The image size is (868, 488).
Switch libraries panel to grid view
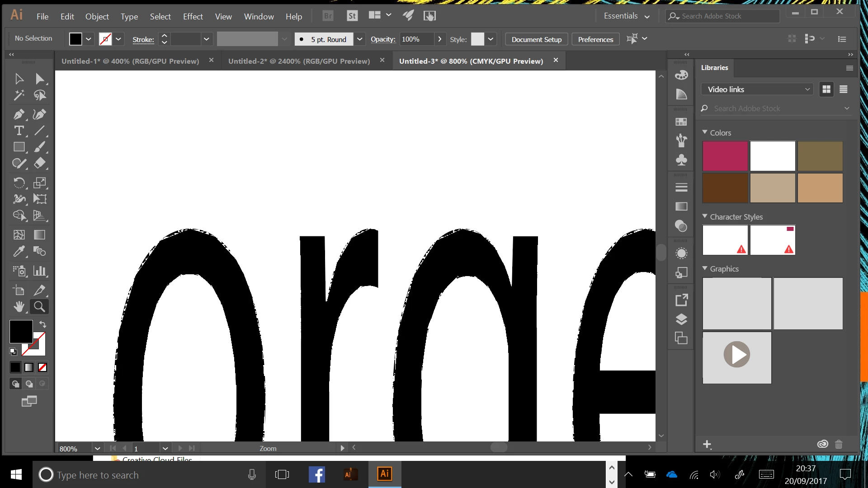pyautogui.click(x=826, y=89)
